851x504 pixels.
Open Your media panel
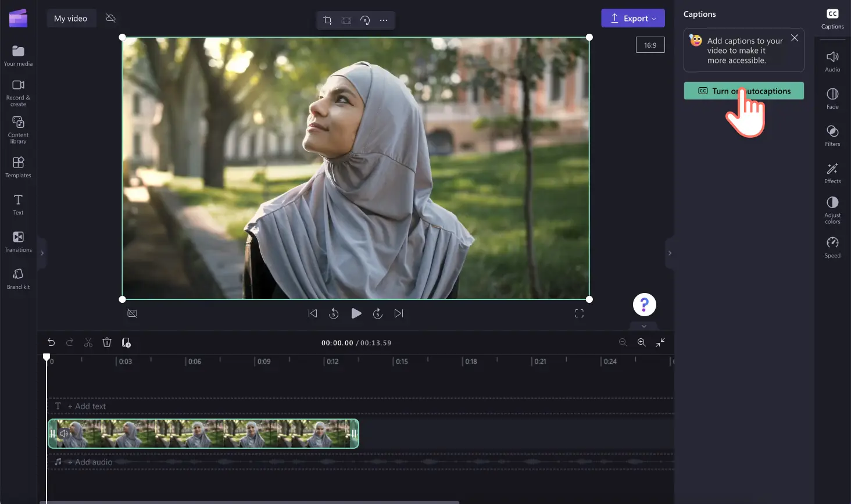click(18, 56)
